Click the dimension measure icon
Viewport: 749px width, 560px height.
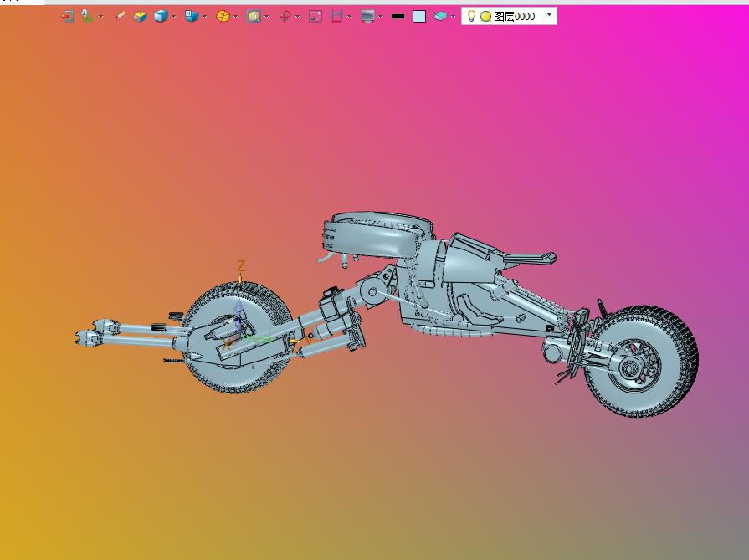point(336,16)
